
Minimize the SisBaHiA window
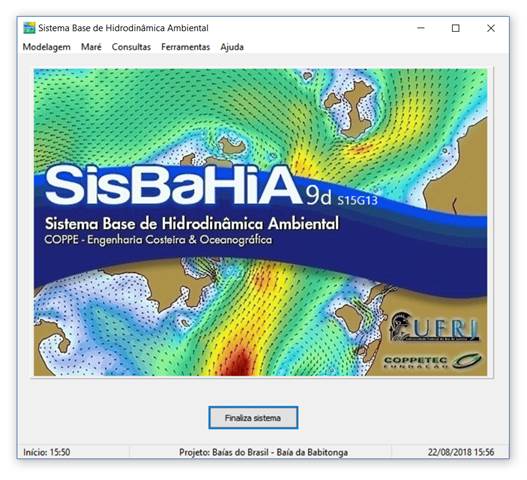(421, 28)
